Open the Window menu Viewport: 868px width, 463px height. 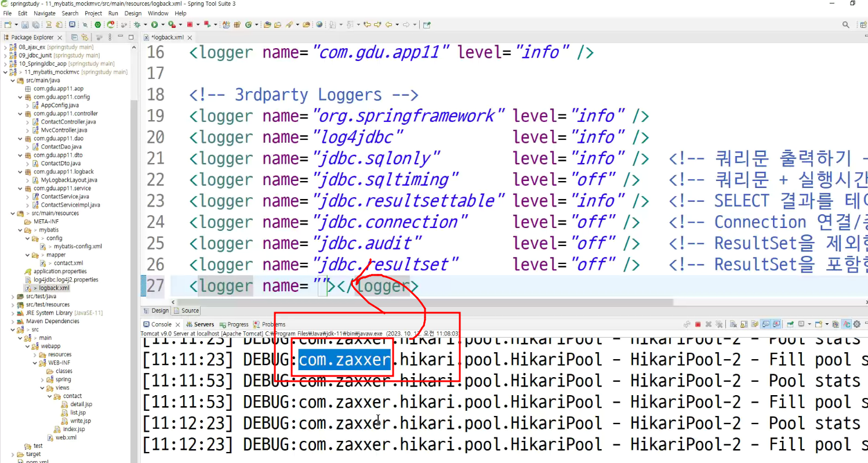click(x=158, y=13)
